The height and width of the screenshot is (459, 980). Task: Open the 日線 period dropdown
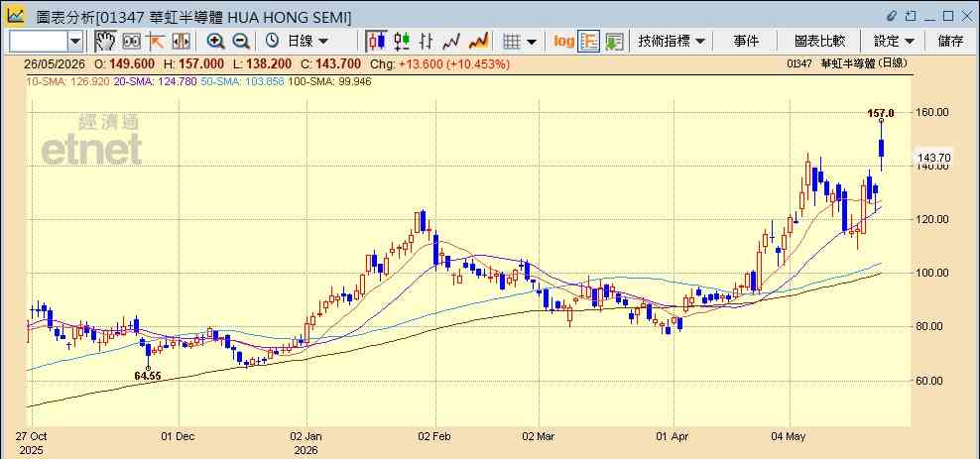point(307,42)
